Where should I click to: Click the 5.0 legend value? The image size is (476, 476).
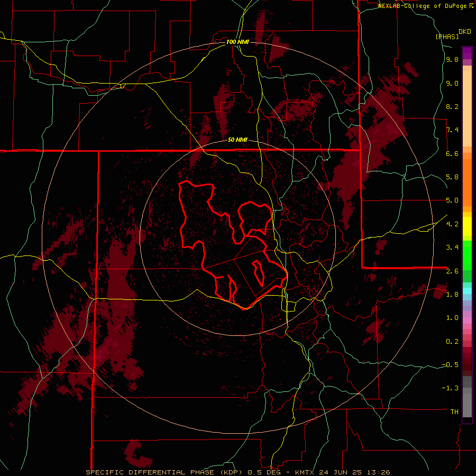[452, 200]
